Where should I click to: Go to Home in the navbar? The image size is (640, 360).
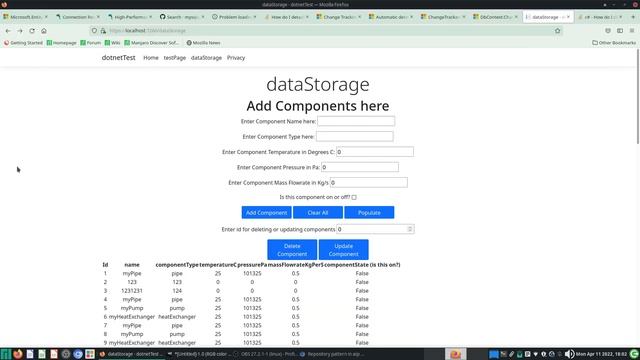[x=151, y=58]
